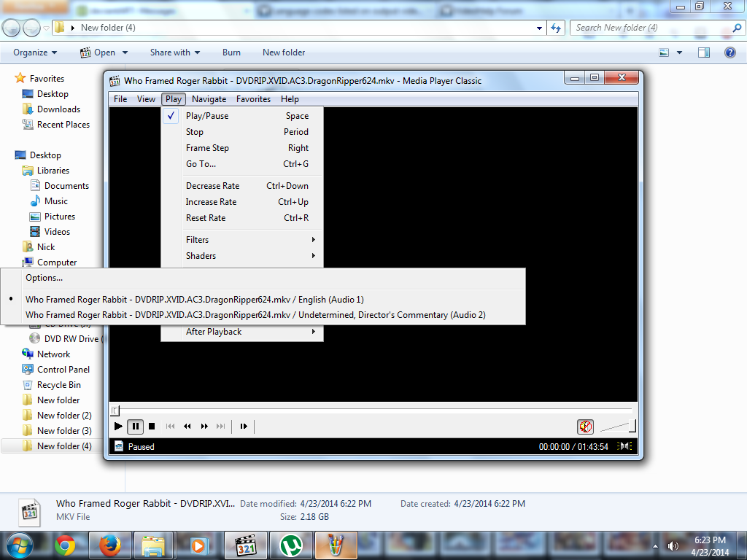The width and height of the screenshot is (747, 560).
Task: Toggle the preview pane icon
Action: tap(704, 52)
